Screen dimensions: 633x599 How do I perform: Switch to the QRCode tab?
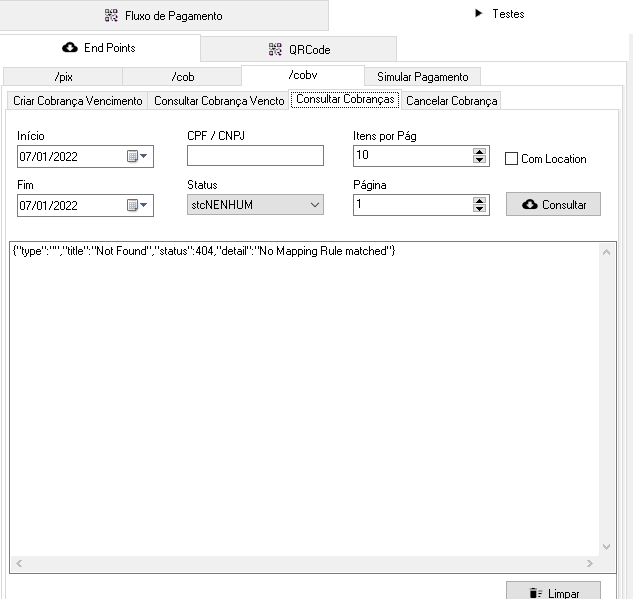[x=299, y=50]
